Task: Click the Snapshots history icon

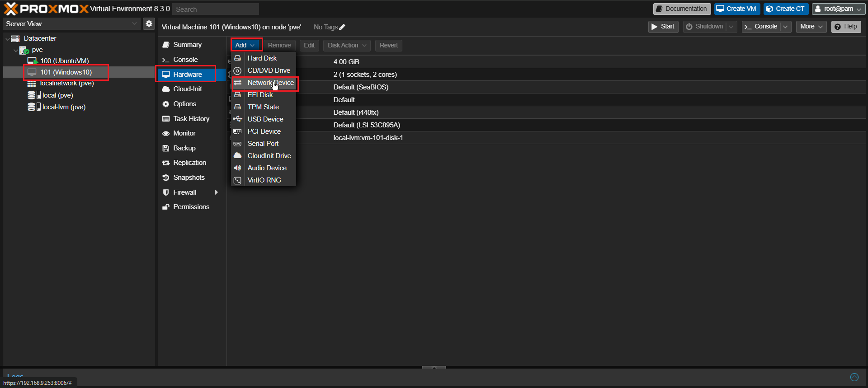Action: (x=166, y=178)
